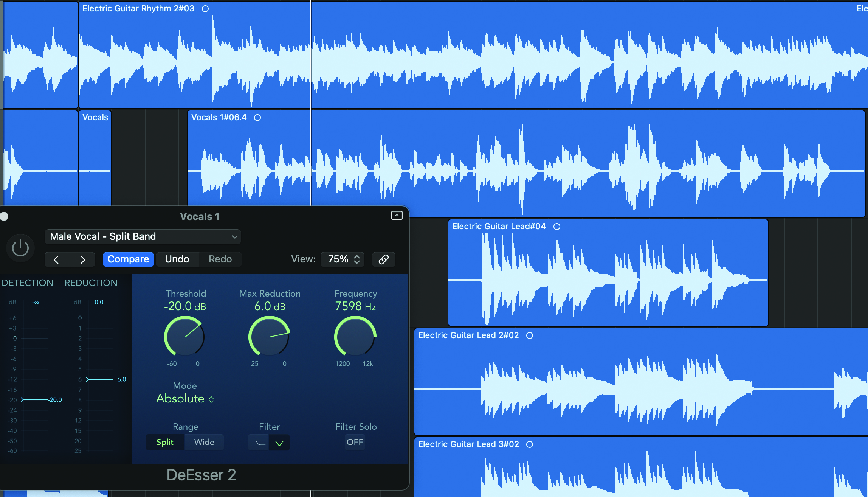
Task: Click the Redo button
Action: (x=220, y=259)
